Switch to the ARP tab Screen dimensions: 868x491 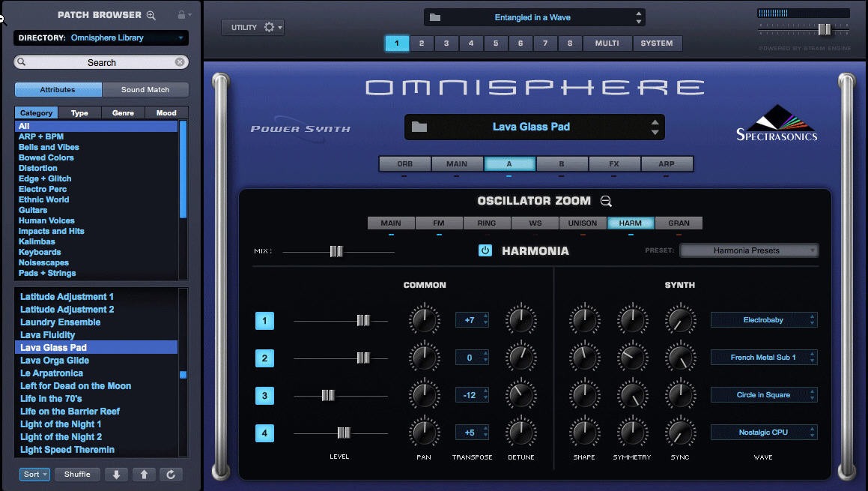click(667, 164)
